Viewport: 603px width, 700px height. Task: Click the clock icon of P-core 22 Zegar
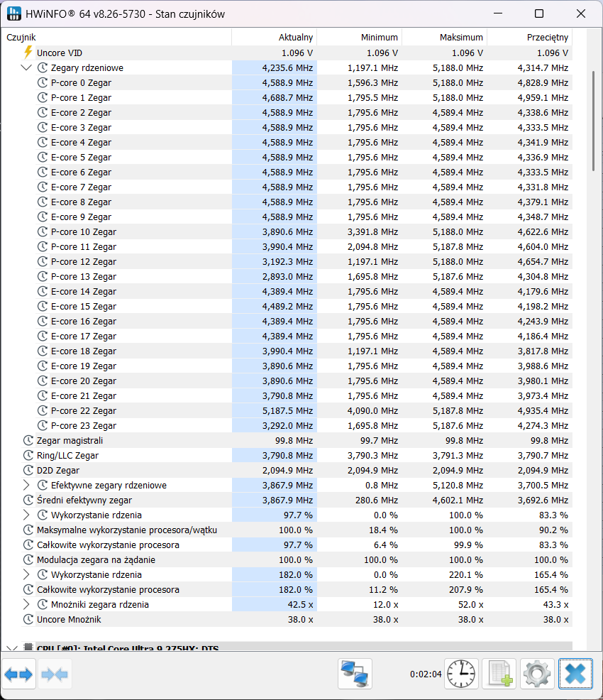tap(43, 411)
